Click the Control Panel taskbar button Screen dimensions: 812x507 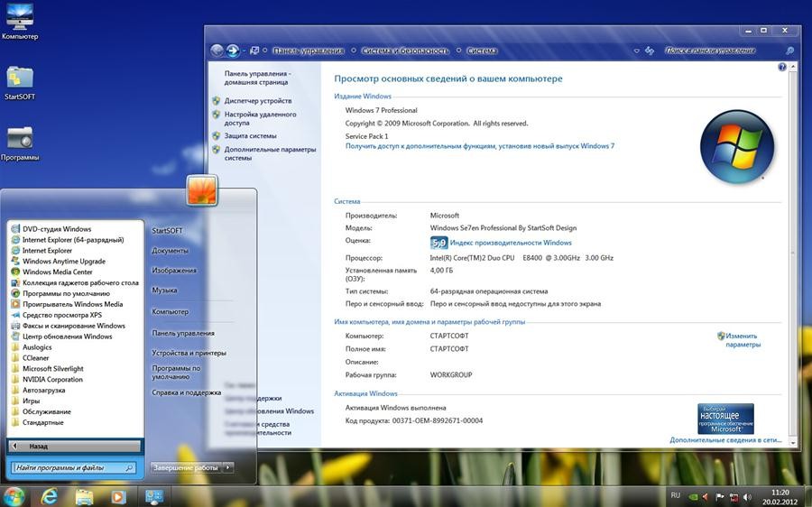[153, 497]
